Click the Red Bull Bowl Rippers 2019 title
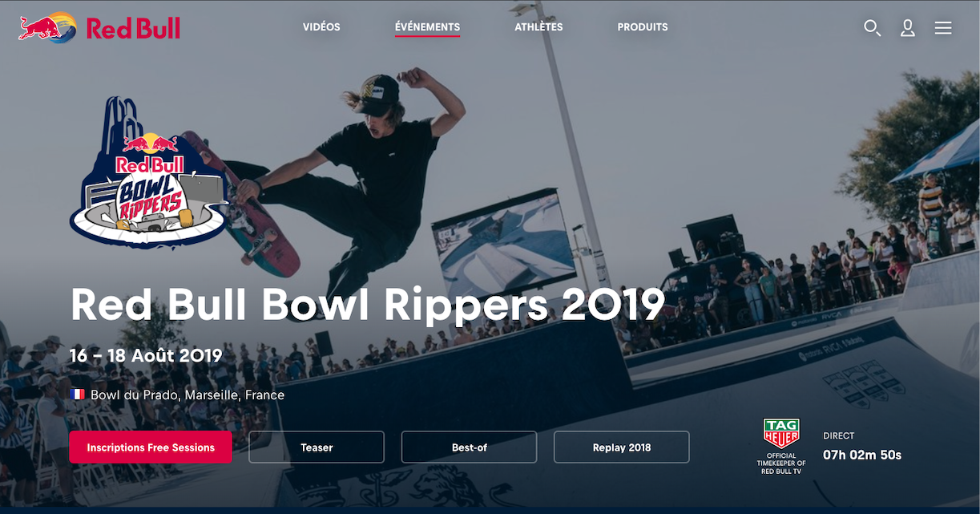980x514 pixels. (368, 303)
